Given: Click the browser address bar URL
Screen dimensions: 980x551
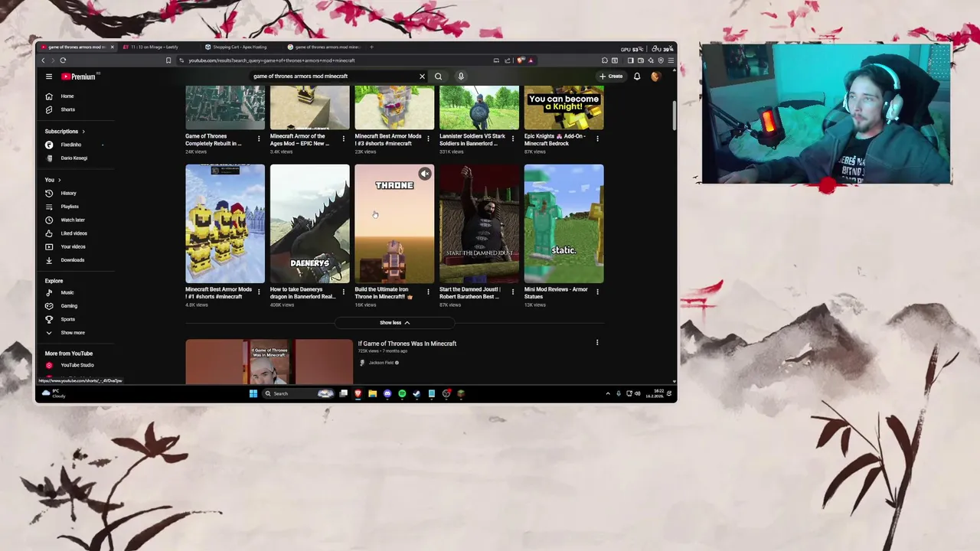Looking at the screenshot, I should (x=272, y=60).
